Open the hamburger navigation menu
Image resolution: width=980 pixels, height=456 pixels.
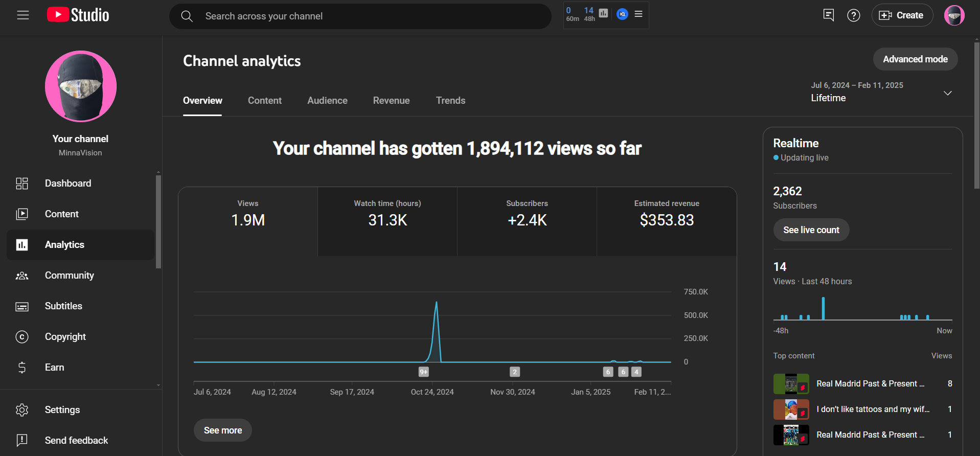(x=23, y=15)
